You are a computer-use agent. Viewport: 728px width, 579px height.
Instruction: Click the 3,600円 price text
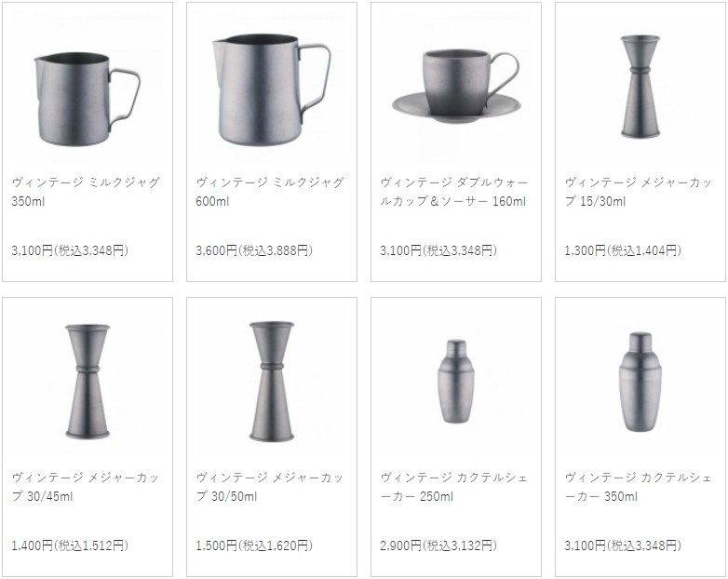click(x=216, y=250)
